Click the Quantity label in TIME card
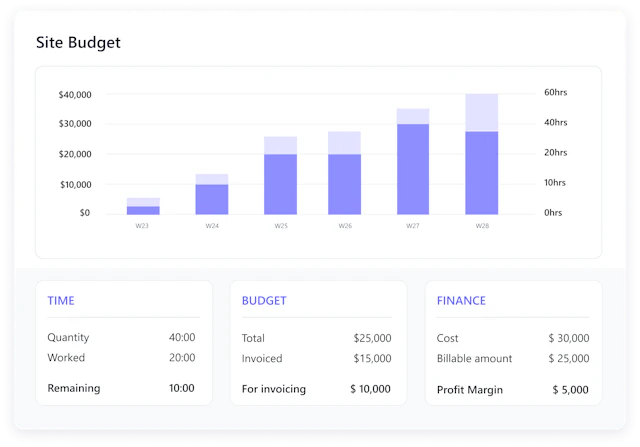Screen dimensions: 640x447 click(68, 338)
